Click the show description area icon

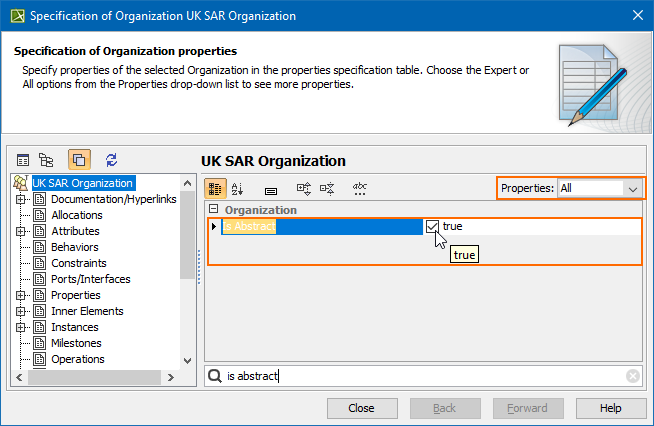click(270, 188)
